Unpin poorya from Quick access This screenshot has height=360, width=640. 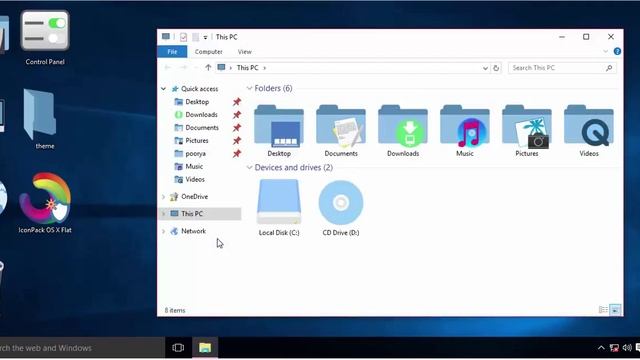tap(237, 154)
